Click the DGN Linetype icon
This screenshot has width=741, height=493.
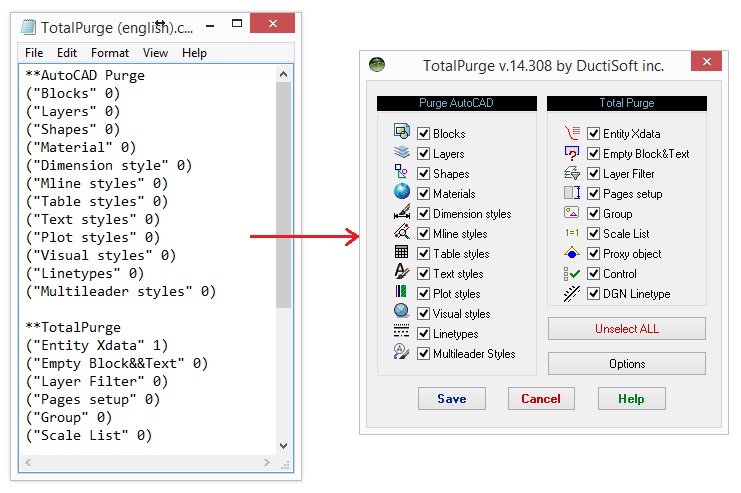[572, 293]
